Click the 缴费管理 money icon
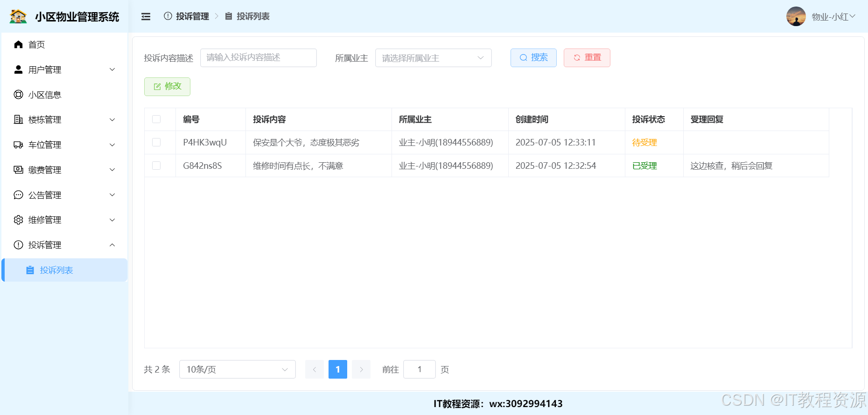The width and height of the screenshot is (868, 415). (x=18, y=170)
